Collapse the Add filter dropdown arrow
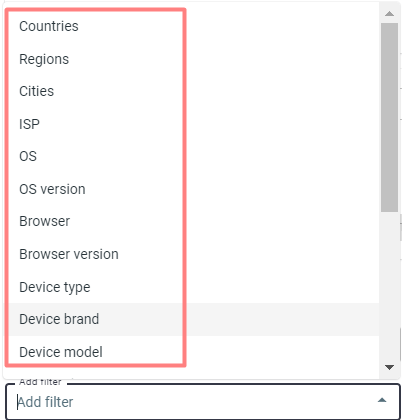 [382, 400]
